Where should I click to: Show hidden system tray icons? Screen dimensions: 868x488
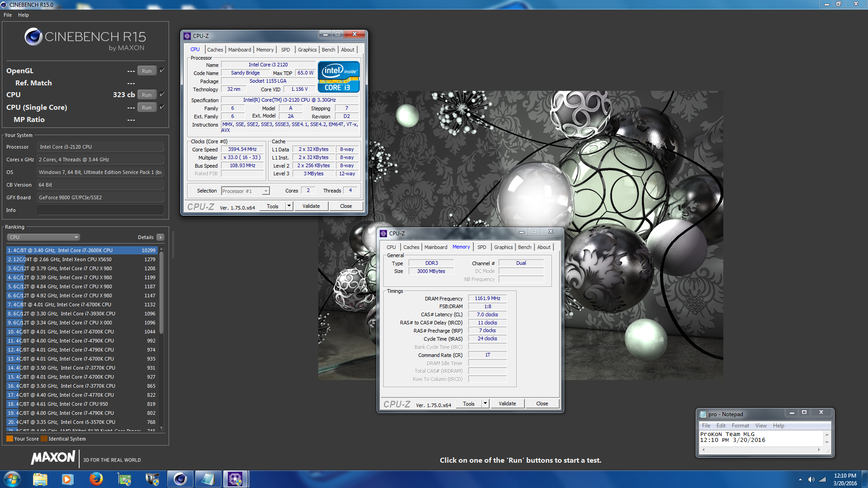800,479
